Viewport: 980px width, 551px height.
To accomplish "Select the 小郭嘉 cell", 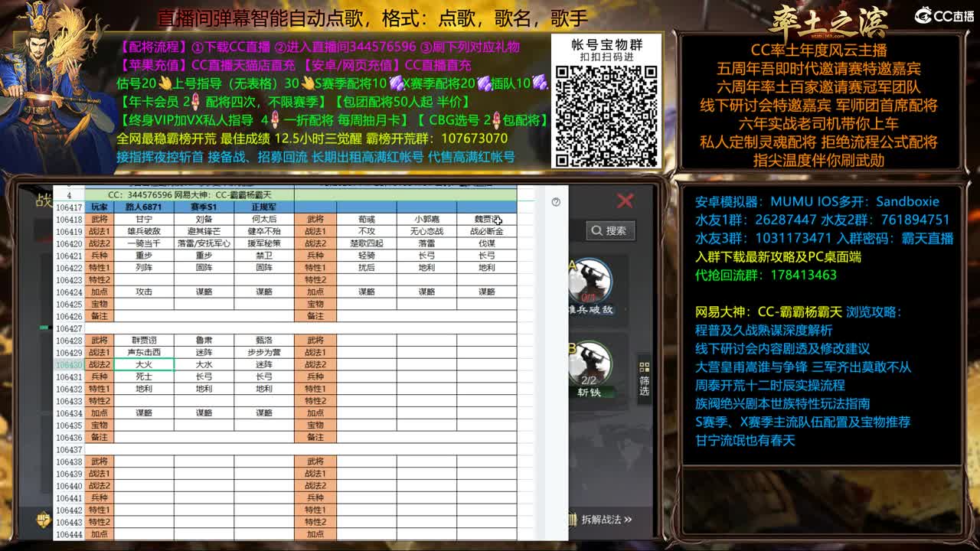I will (426, 220).
